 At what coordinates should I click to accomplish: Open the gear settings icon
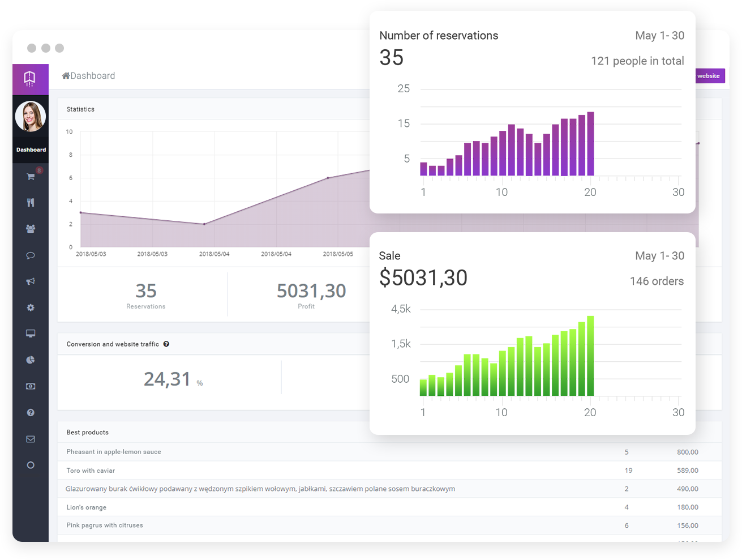[x=31, y=307]
